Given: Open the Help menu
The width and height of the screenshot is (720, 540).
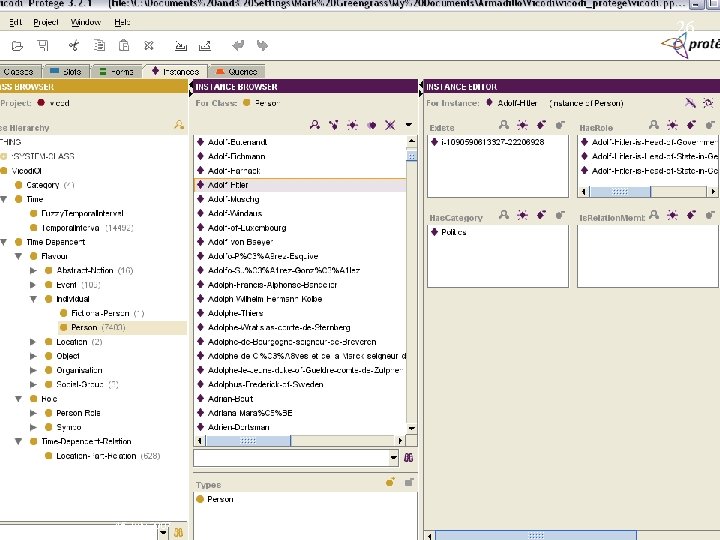Looking at the screenshot, I should pos(122,22).
